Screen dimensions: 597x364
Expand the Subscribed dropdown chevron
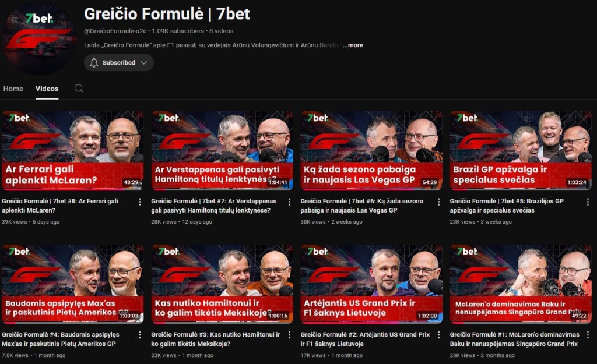(x=143, y=63)
